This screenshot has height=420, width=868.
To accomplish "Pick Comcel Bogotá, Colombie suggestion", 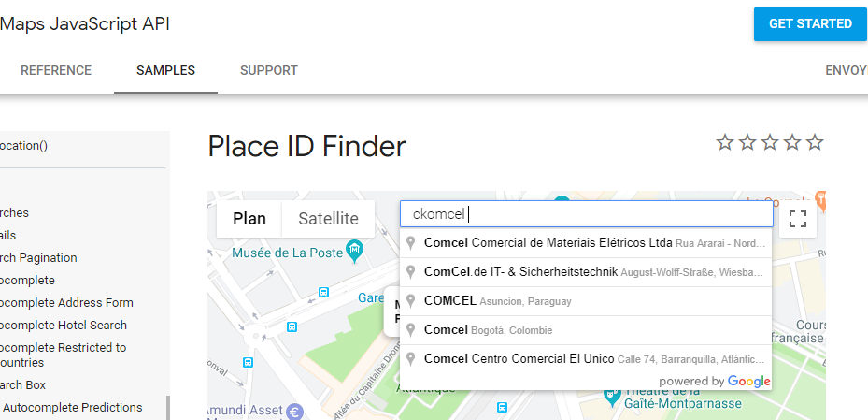I will [586, 330].
